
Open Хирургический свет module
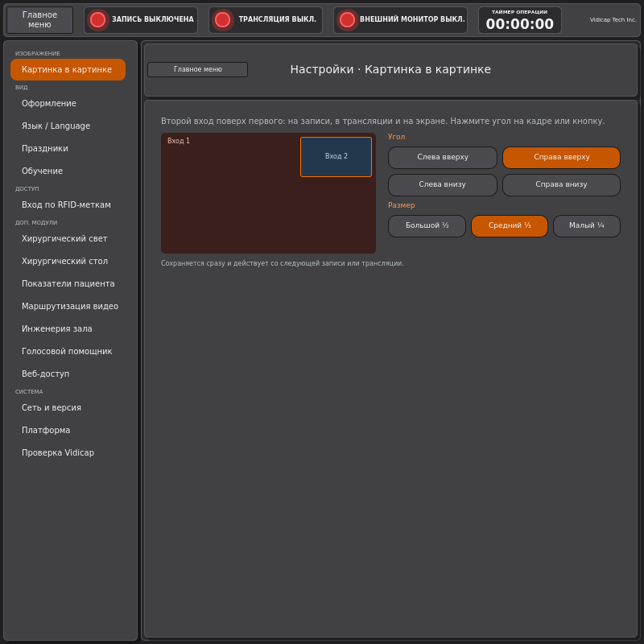68,238
